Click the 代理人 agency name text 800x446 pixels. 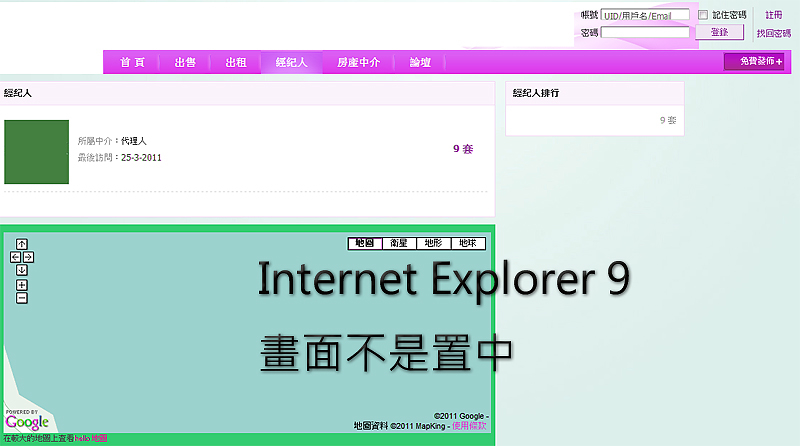(134, 141)
